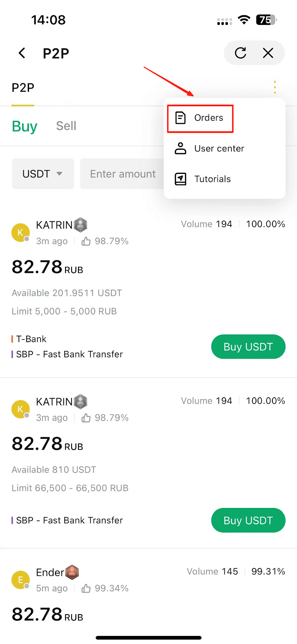
Task: Tap thumbs-up rating icon on first listing
Action: tap(86, 242)
